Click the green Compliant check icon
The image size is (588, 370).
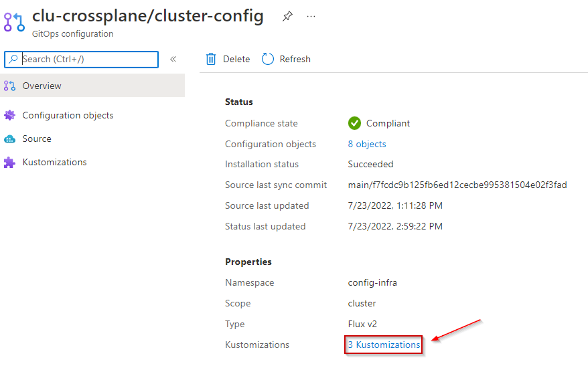click(x=354, y=123)
